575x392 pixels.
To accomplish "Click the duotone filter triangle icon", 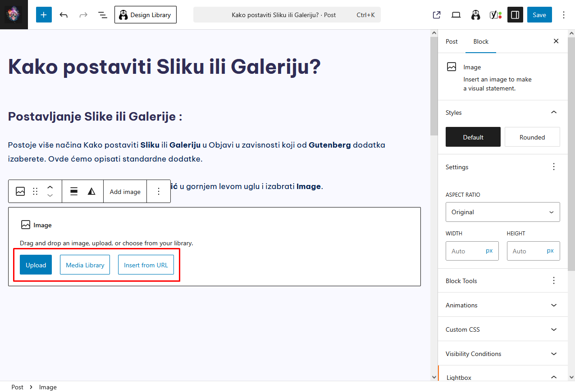I will coord(91,191).
